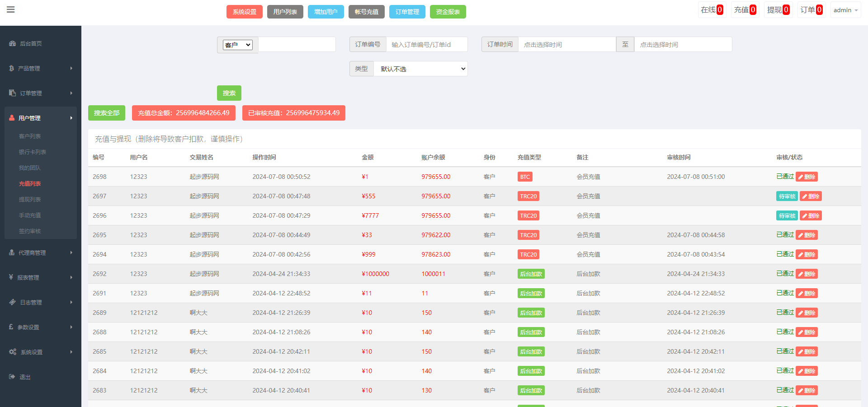This screenshot has height=407, width=868.
Task: Click the logout icon beside 退出
Action: (12, 377)
